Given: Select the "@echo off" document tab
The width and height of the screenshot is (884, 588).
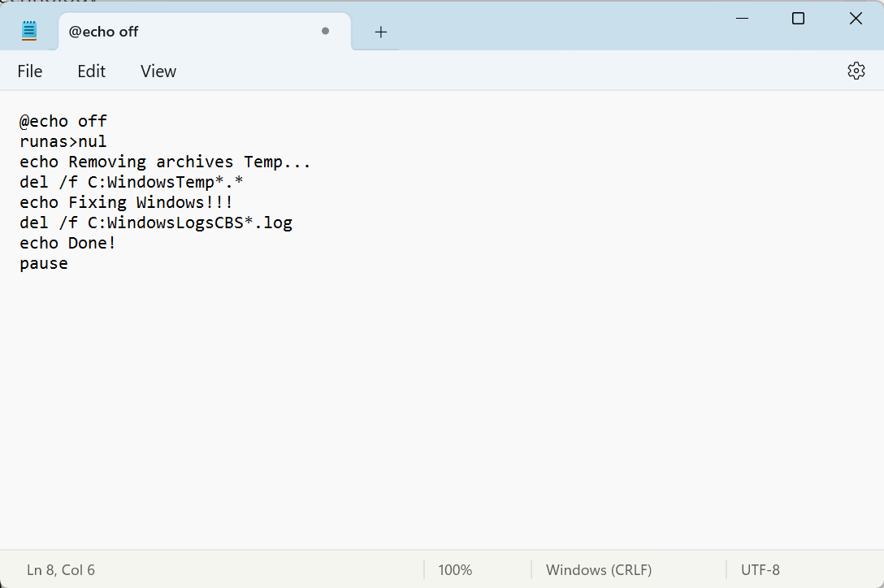Looking at the screenshot, I should point(162,32).
